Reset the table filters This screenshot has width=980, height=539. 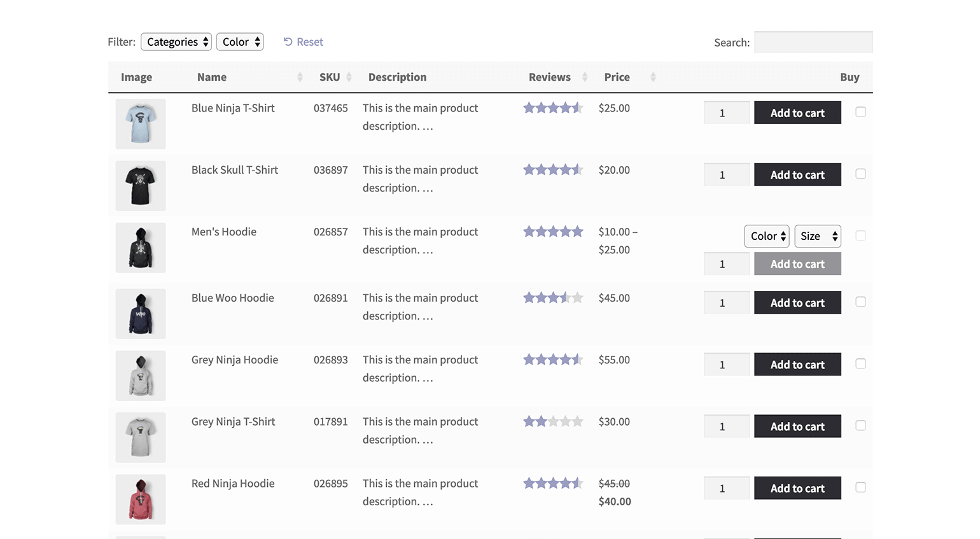[304, 42]
